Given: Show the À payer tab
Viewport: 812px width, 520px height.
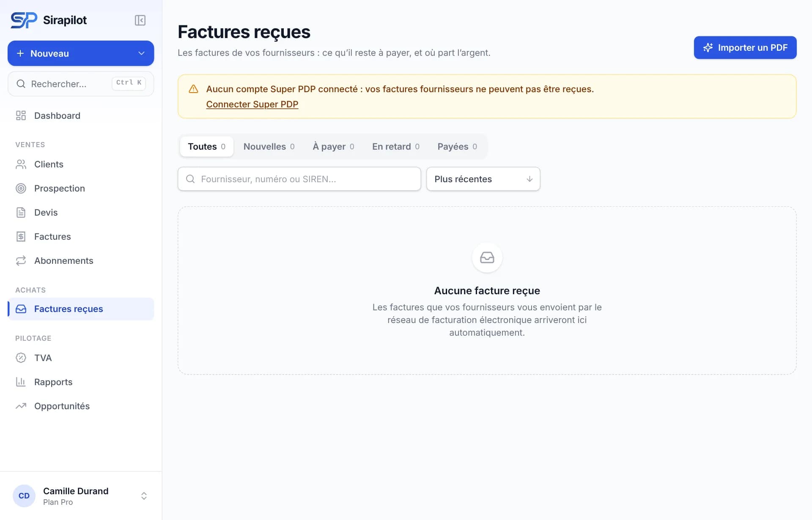Looking at the screenshot, I should pos(333,146).
